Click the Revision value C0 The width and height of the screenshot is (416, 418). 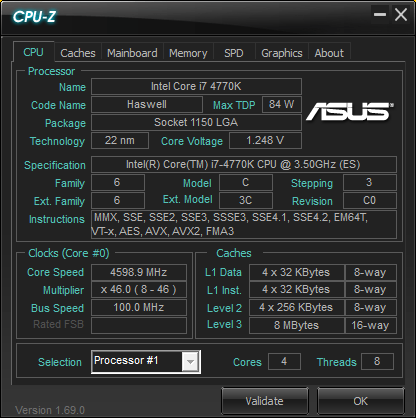tap(370, 200)
